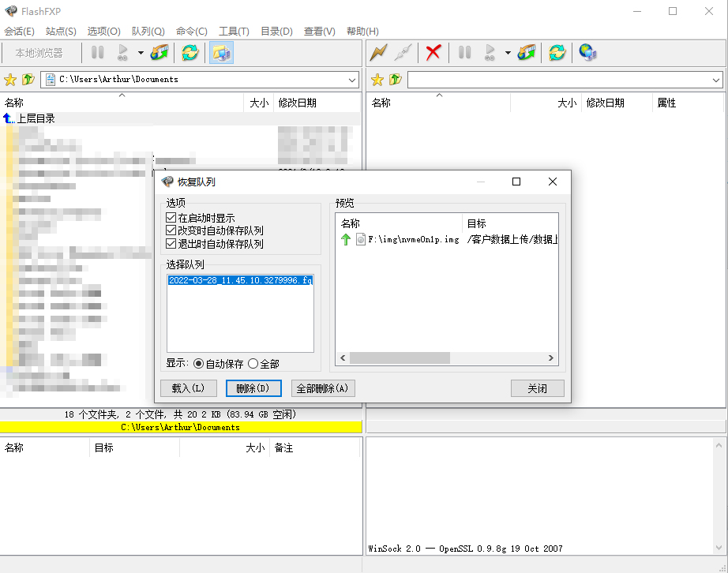Sort local pane by 修改日期 column
728x573 pixels.
coord(317,103)
